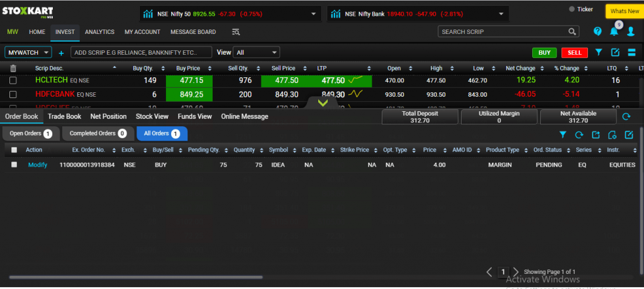Click the cancel order icon in order book
The height and width of the screenshot is (289, 644).
(612, 134)
